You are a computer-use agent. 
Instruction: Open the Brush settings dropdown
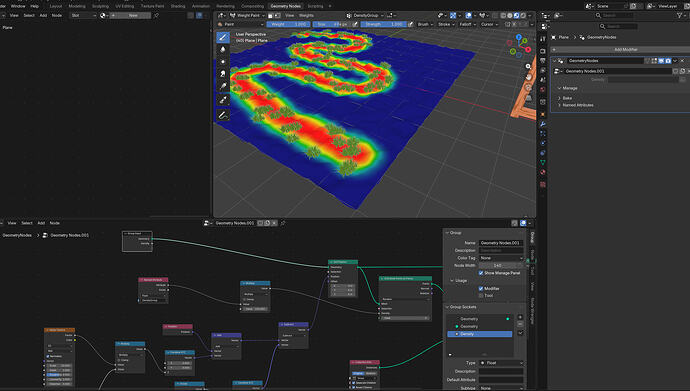point(425,24)
